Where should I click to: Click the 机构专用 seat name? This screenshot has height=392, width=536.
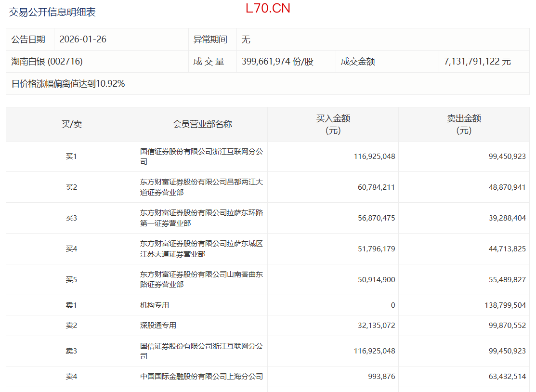click(155, 305)
